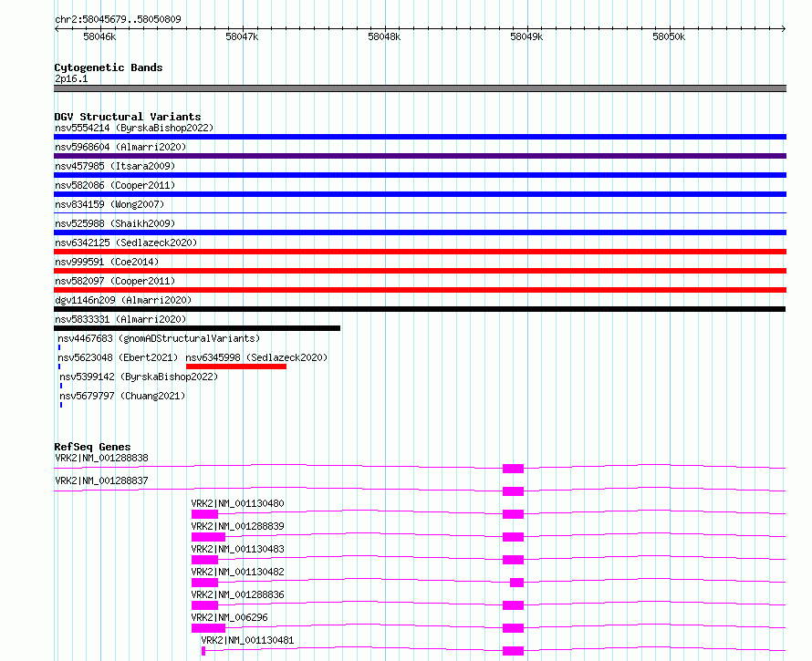Click the blue bar under nsv5554214

[420, 137]
